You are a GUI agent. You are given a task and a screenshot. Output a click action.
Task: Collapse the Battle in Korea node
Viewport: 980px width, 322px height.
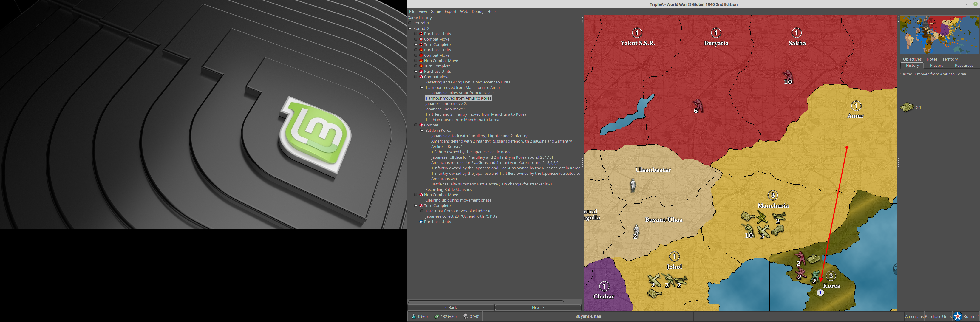point(421,130)
